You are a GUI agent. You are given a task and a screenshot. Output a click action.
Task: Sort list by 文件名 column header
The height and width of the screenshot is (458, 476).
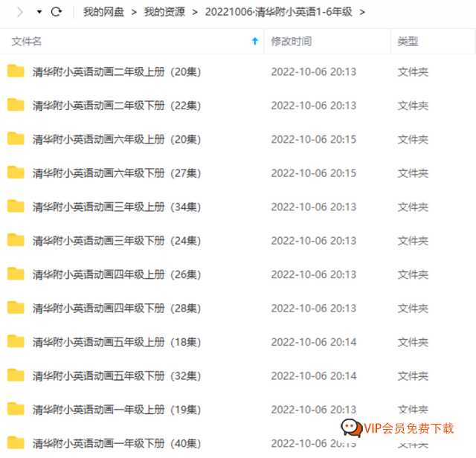click(27, 42)
